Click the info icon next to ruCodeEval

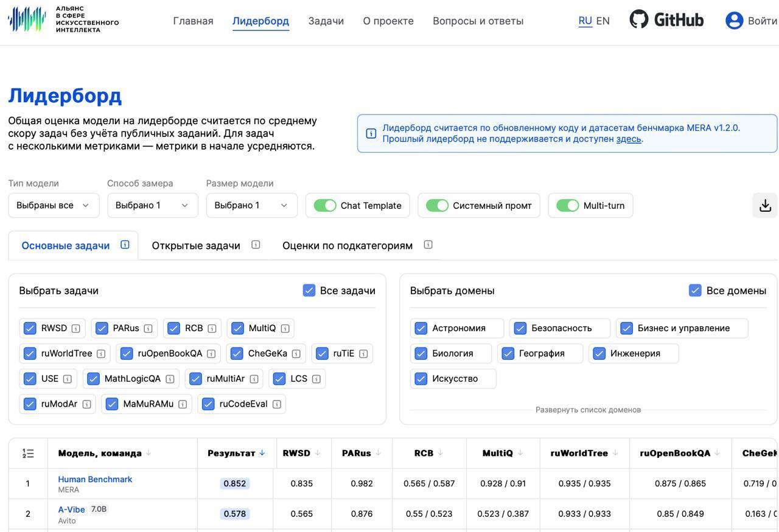(x=277, y=404)
